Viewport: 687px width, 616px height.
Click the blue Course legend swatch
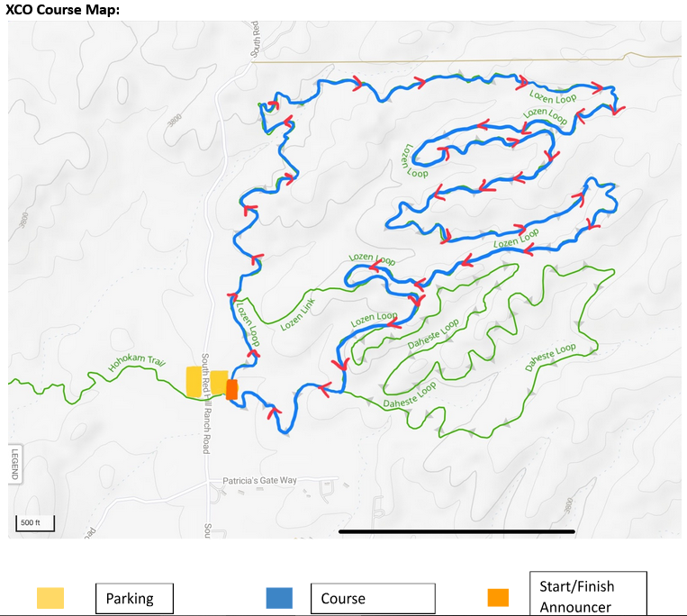point(279,598)
